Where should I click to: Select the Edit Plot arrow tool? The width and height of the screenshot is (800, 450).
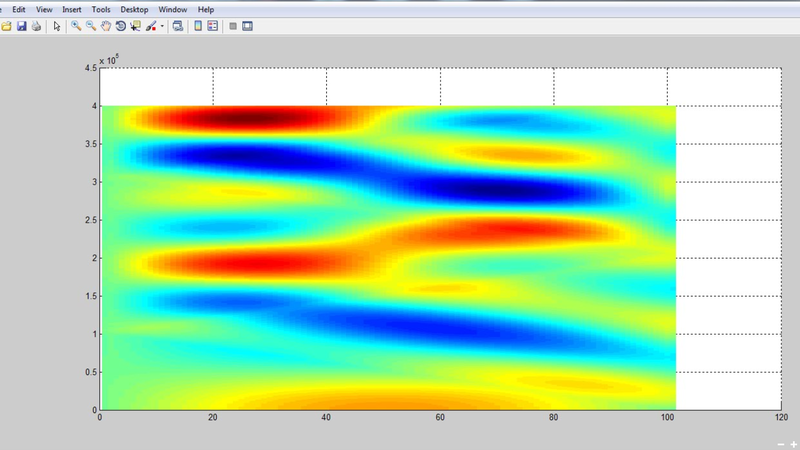coord(57,26)
